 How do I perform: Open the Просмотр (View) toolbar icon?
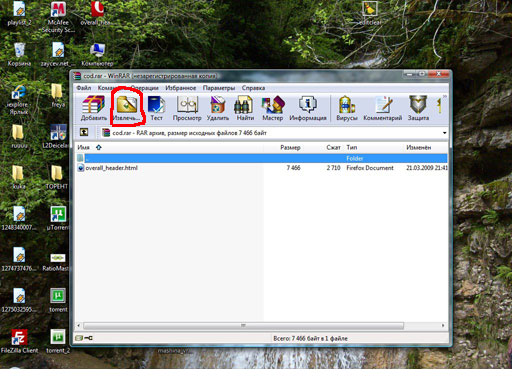tap(187, 108)
